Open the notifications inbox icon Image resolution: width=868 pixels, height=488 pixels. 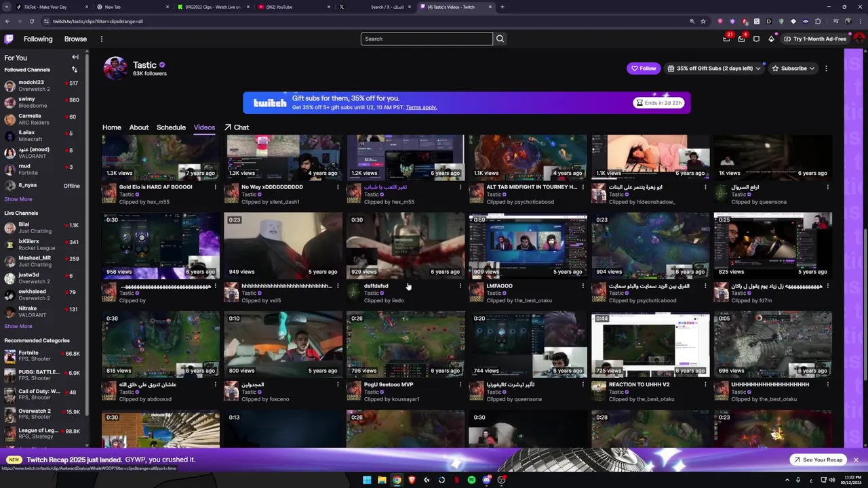(x=741, y=39)
